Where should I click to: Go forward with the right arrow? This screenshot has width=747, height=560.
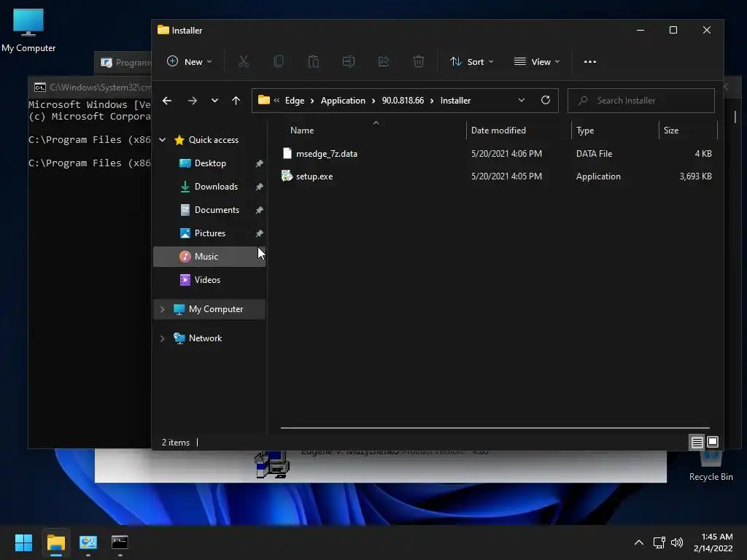193,101
